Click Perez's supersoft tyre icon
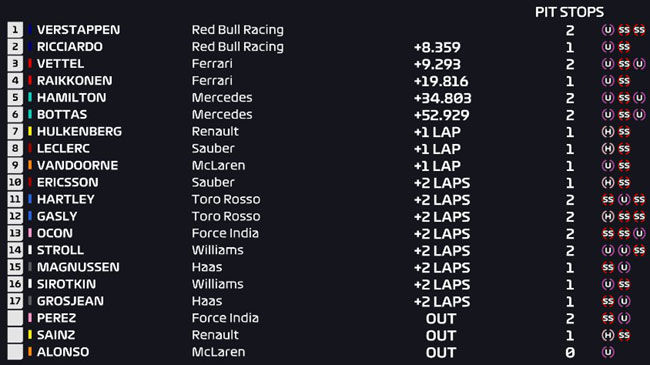 click(x=608, y=318)
